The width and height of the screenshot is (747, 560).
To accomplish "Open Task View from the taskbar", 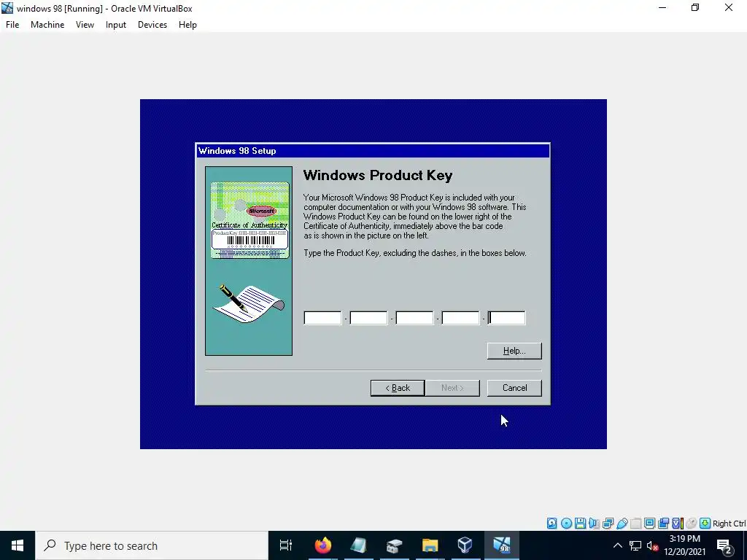I will 286,545.
